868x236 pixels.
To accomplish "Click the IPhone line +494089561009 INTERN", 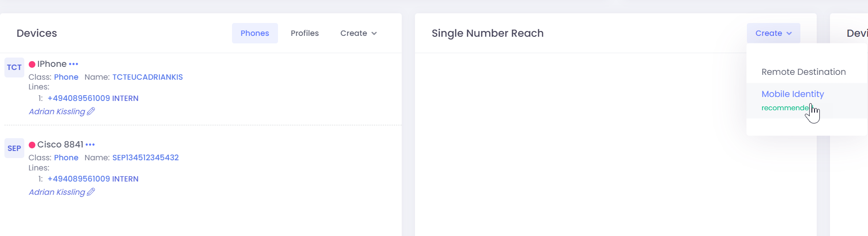I will 93,98.
